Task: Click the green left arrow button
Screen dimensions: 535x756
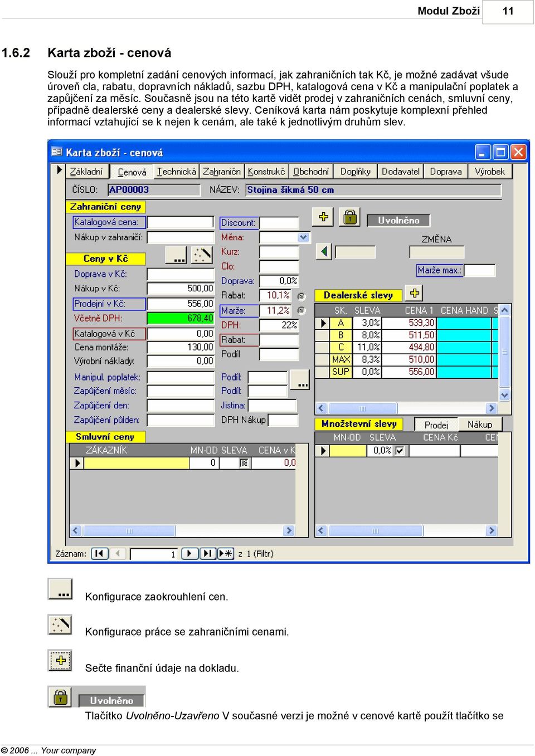Action: click(x=324, y=252)
